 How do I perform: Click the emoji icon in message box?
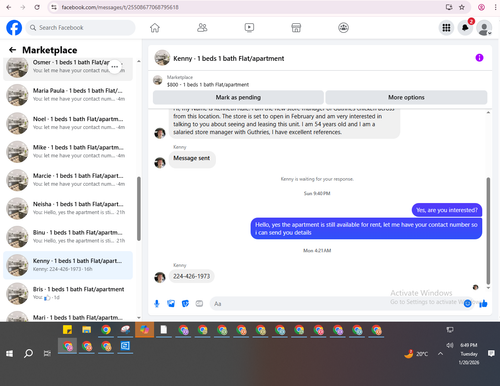(467, 303)
